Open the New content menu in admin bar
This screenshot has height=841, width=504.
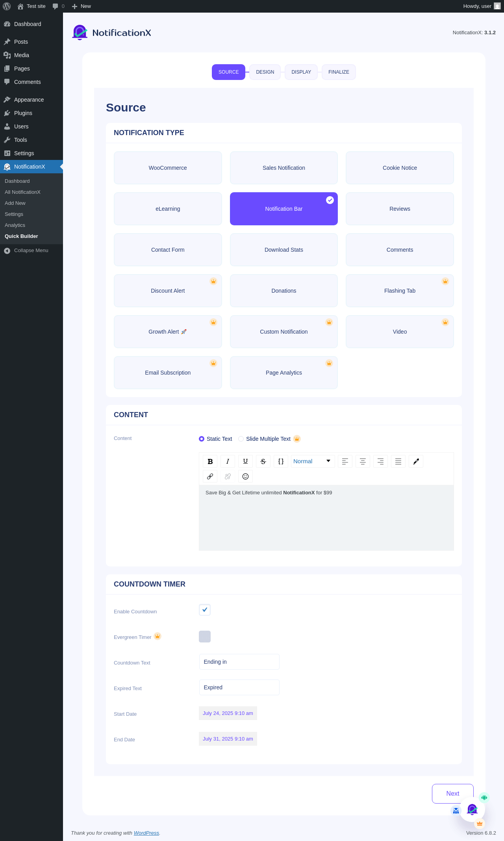coord(82,6)
